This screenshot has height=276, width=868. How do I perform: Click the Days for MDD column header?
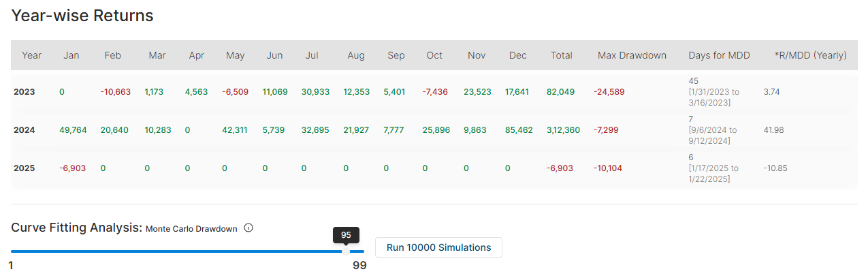(719, 55)
